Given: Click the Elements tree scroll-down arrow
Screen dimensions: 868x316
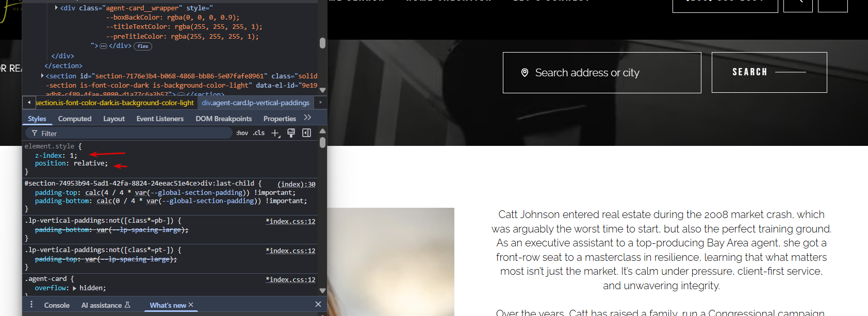Looking at the screenshot, I should click(322, 90).
